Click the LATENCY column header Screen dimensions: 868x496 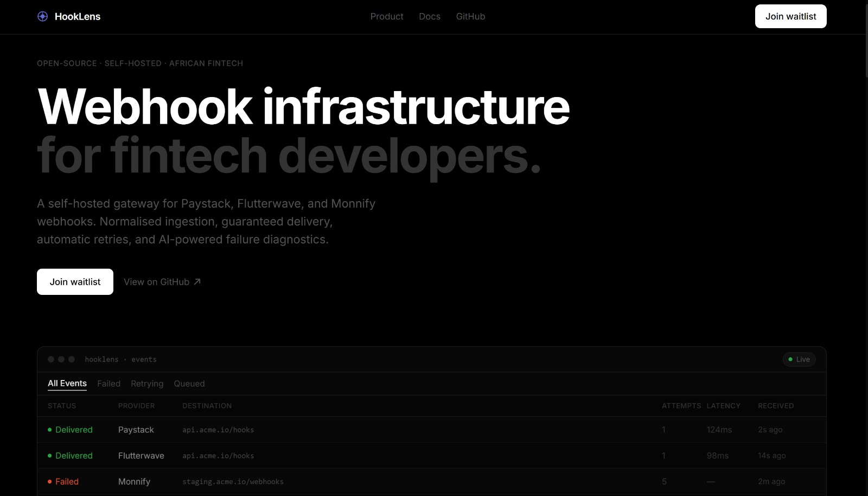pyautogui.click(x=723, y=405)
